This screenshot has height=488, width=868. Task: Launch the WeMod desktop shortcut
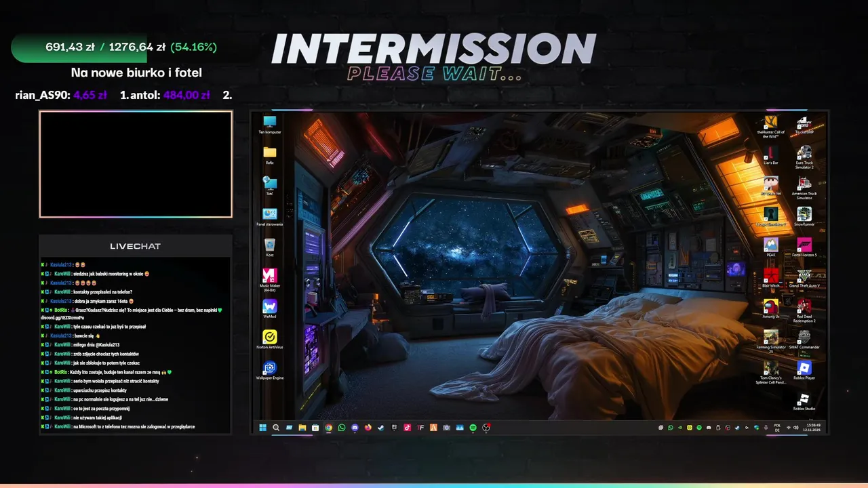(270, 309)
